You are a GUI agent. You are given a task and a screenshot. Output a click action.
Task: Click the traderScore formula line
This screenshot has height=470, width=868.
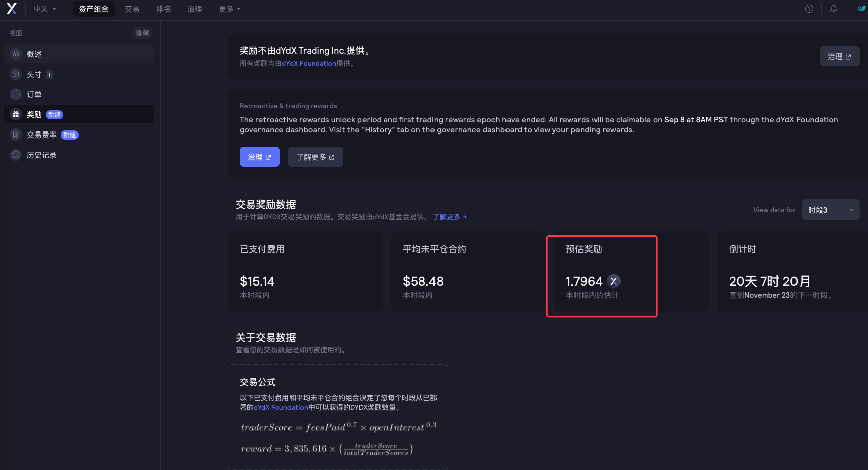tap(338, 427)
